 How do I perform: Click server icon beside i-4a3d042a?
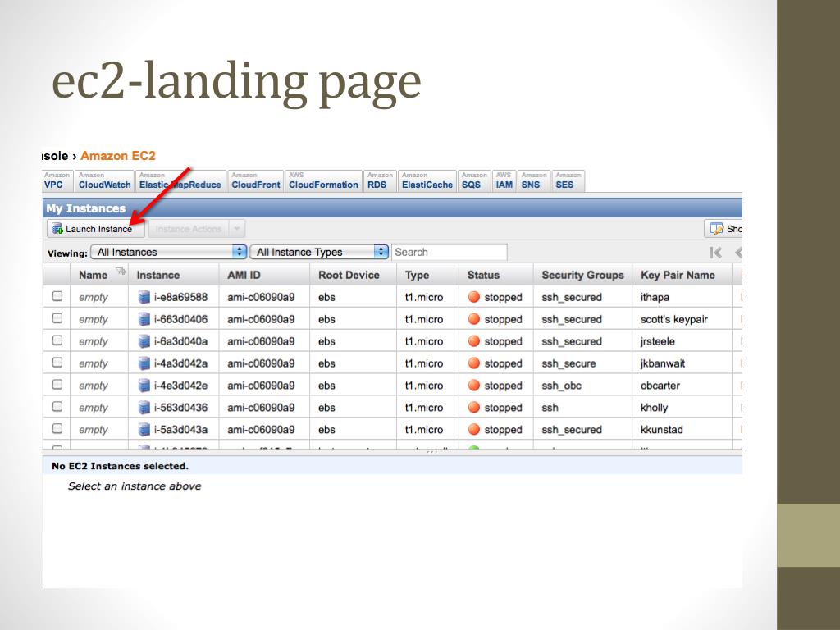click(144, 363)
